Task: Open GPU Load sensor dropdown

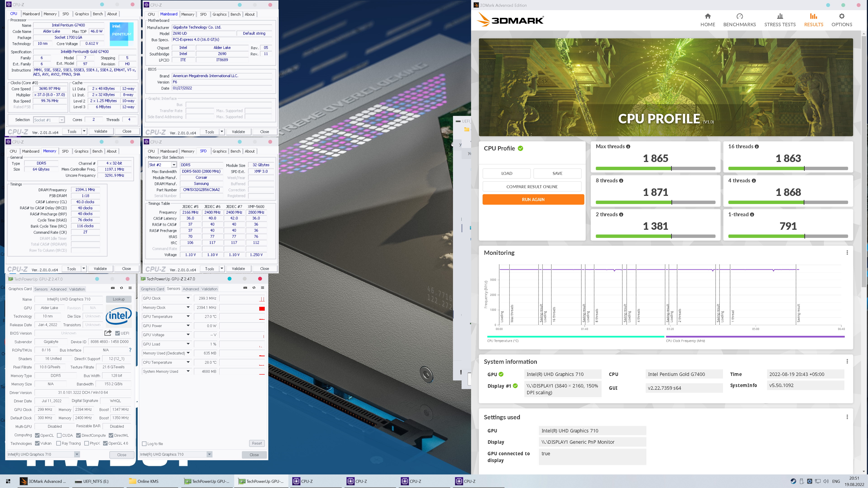Action: click(188, 344)
